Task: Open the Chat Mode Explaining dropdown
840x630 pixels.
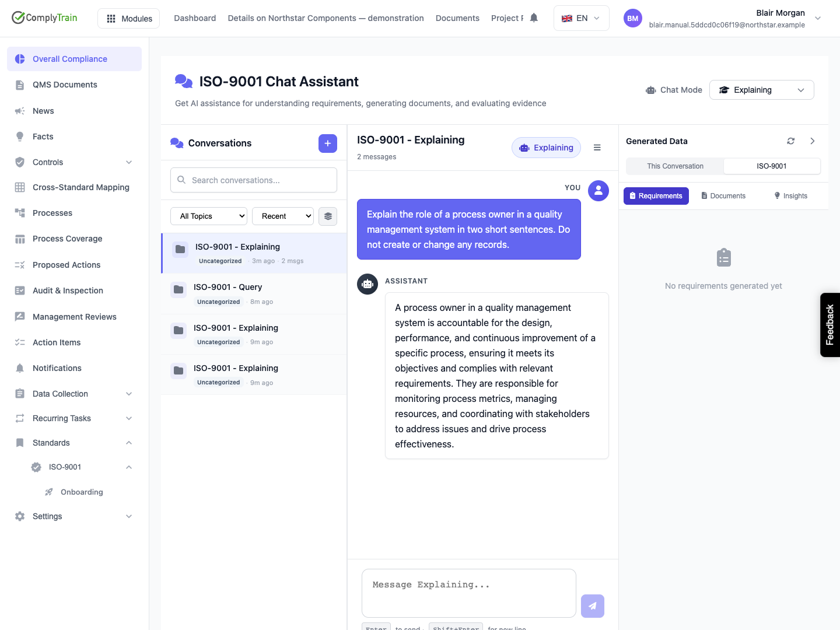Action: tap(762, 90)
